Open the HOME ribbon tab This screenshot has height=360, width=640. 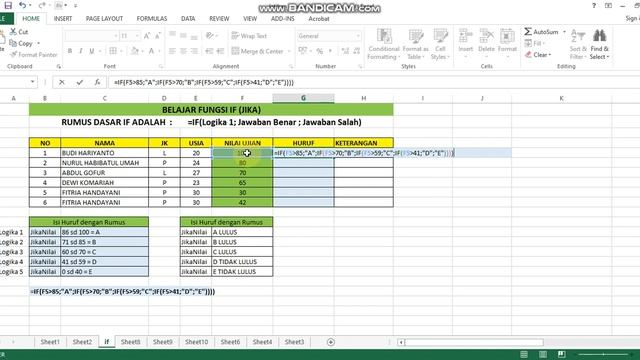pos(31,19)
